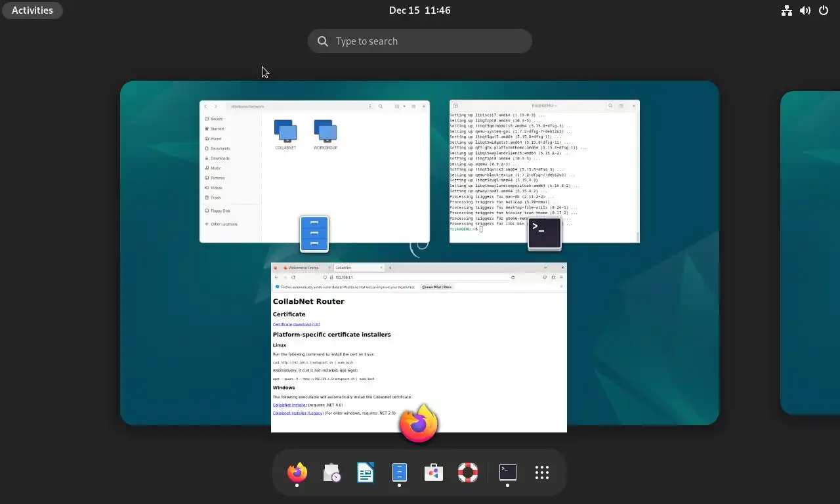Switch to Welcome to Firefox tab

coord(306,268)
